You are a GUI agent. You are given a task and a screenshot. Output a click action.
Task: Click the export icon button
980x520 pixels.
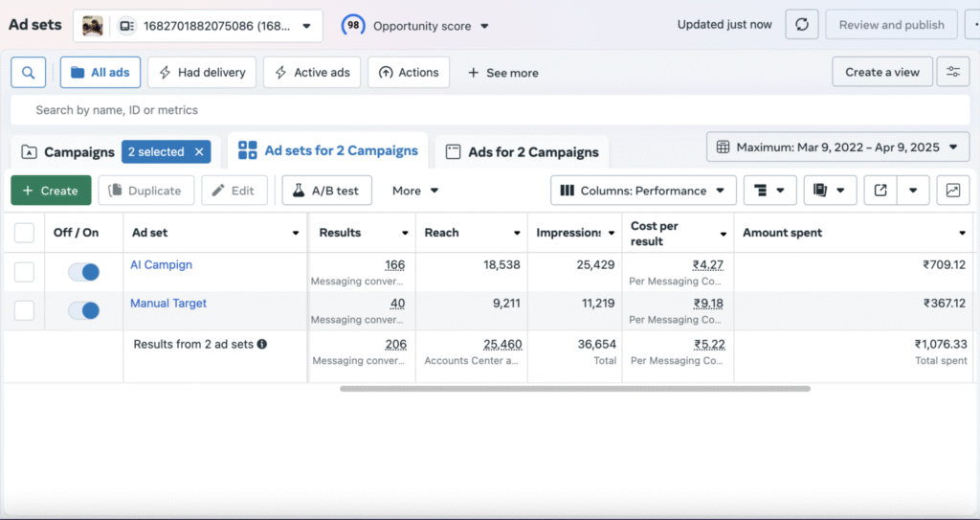coord(880,191)
